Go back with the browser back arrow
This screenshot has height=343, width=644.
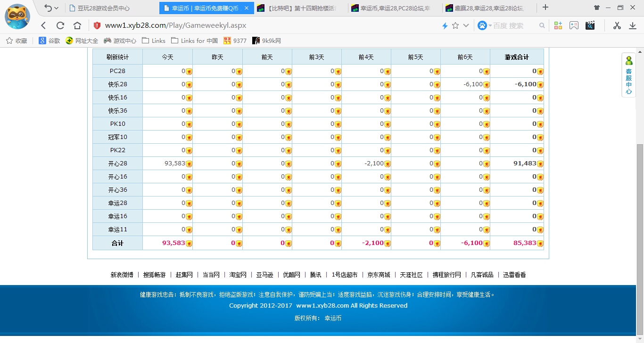(x=43, y=25)
